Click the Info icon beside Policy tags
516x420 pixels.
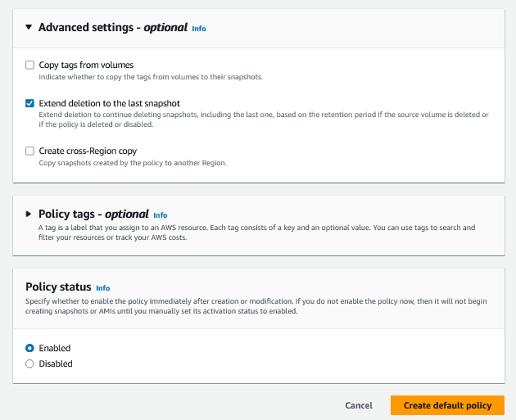[160, 216]
